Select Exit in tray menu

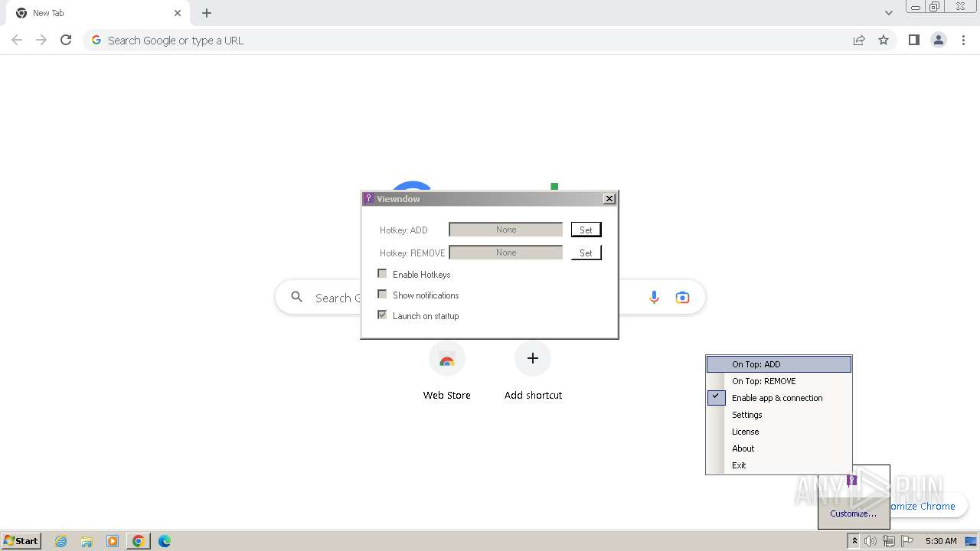(x=779, y=465)
